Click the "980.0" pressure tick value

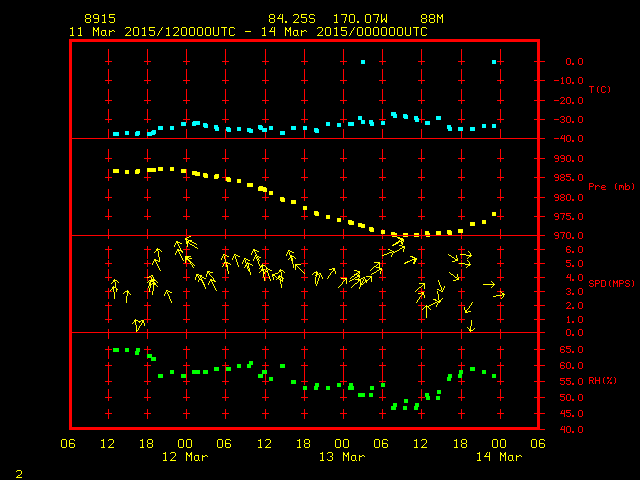coord(569,197)
